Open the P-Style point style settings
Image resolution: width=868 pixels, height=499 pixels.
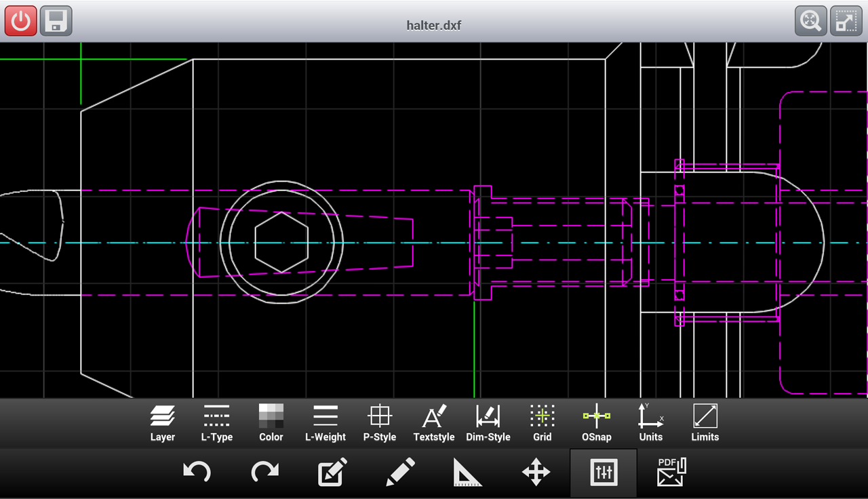(x=380, y=423)
